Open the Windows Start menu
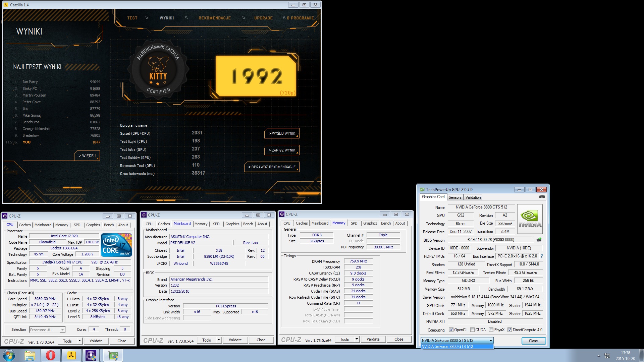Viewport: 644px width, 362px height. 9,355
